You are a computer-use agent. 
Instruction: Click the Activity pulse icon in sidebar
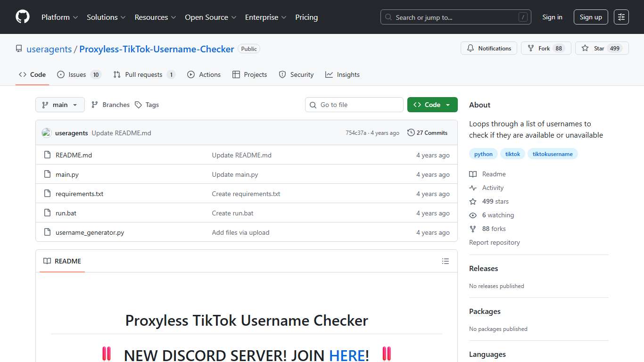[473, 188]
